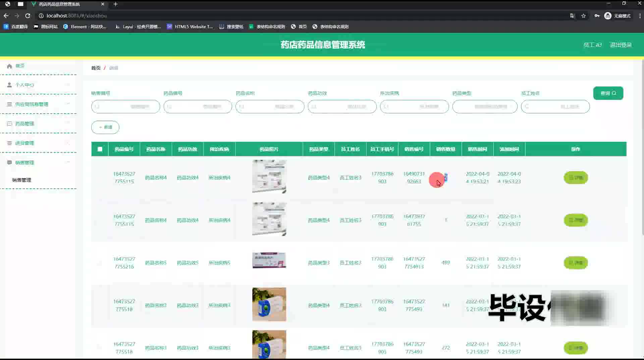Expand the 个人中心 menu arrow
This screenshot has width=644, height=360.
click(68, 85)
